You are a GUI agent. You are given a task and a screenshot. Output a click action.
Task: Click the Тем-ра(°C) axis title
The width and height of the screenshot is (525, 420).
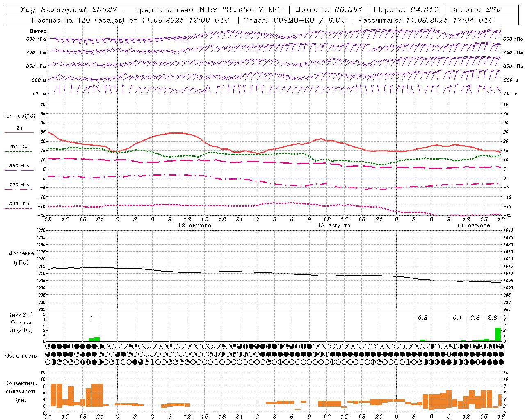coord(19,116)
